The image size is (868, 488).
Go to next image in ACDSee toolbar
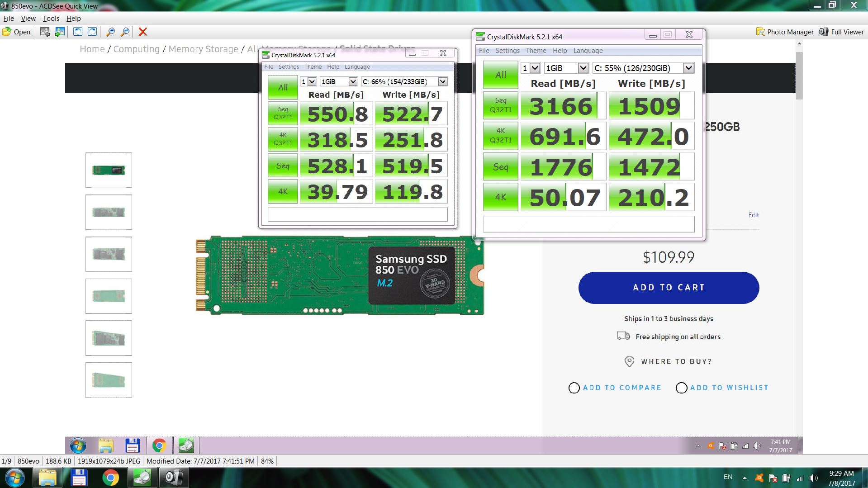(x=60, y=32)
